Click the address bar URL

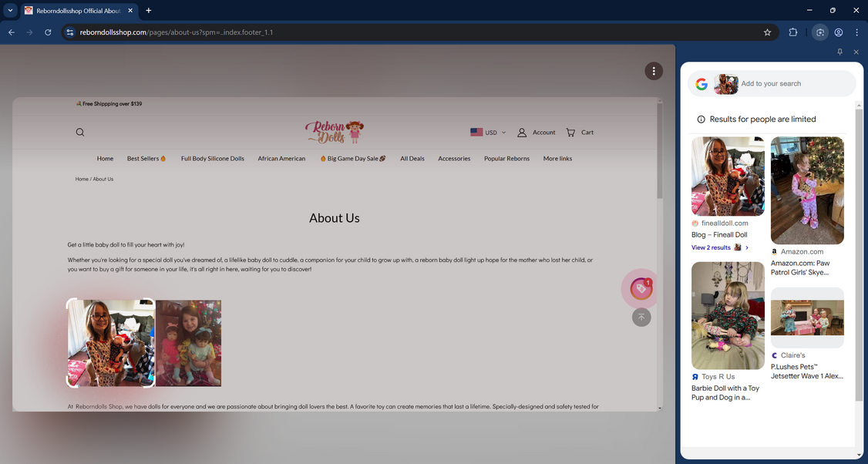tap(177, 32)
